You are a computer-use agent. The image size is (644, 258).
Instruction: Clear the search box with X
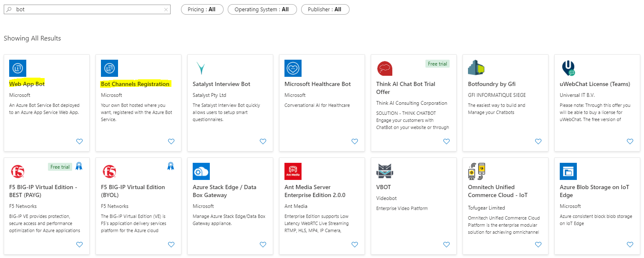166,9
